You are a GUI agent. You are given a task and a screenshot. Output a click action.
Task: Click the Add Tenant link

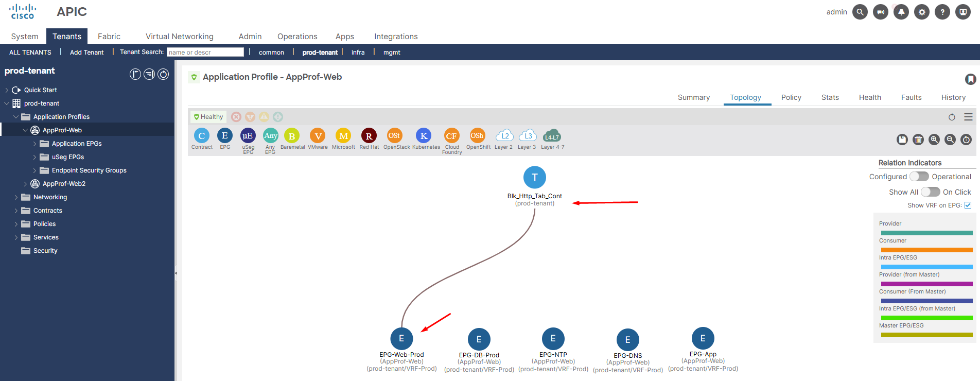click(86, 53)
